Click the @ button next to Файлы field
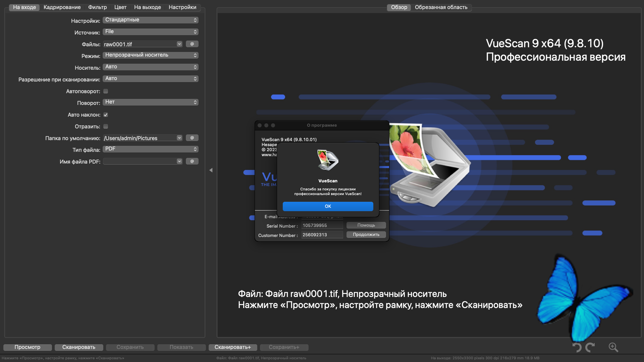The width and height of the screenshot is (644, 362). click(x=192, y=44)
